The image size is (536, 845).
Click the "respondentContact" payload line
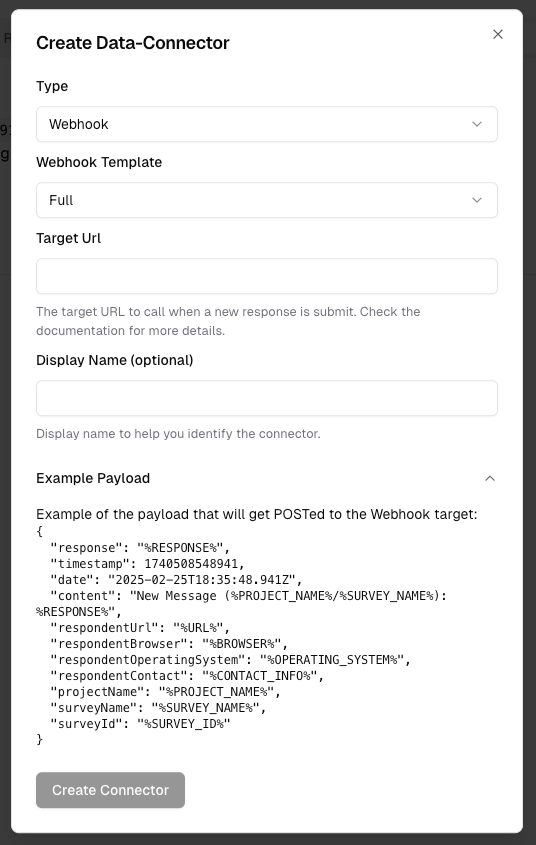(187, 676)
